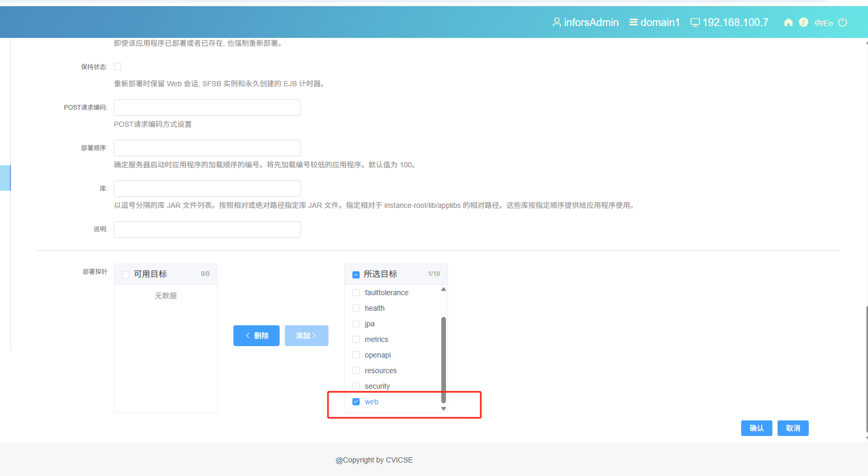The image size is (868, 476).
Task: Tick the metrics target checkbox
Action: pos(356,339)
